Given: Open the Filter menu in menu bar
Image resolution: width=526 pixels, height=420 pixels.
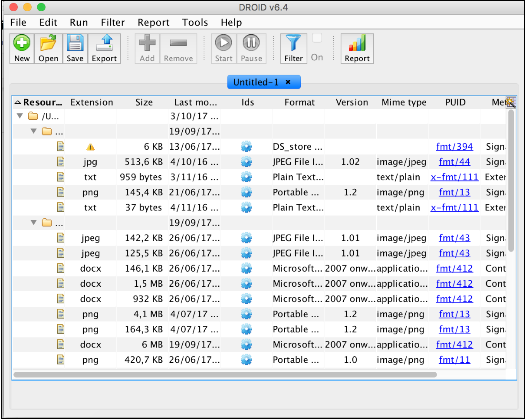Looking at the screenshot, I should pos(113,23).
